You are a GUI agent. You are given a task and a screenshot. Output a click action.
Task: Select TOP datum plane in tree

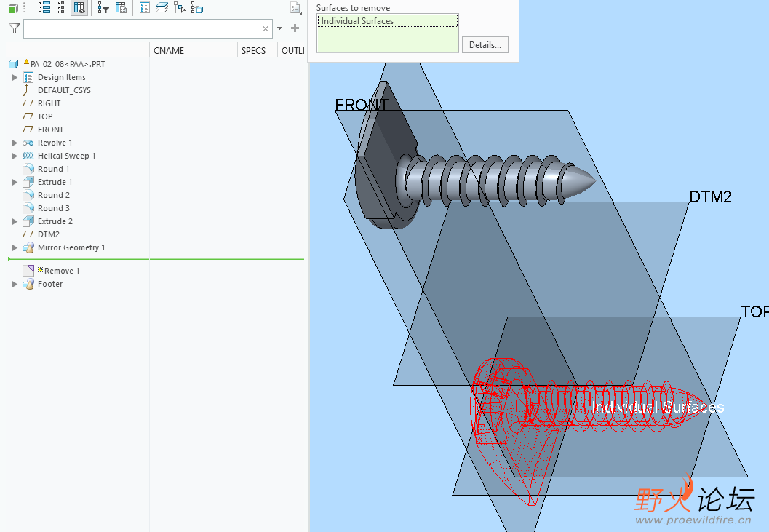(x=45, y=116)
